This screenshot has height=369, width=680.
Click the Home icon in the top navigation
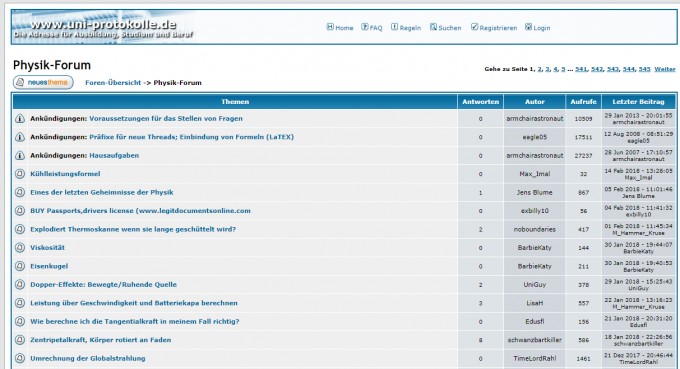click(x=330, y=27)
